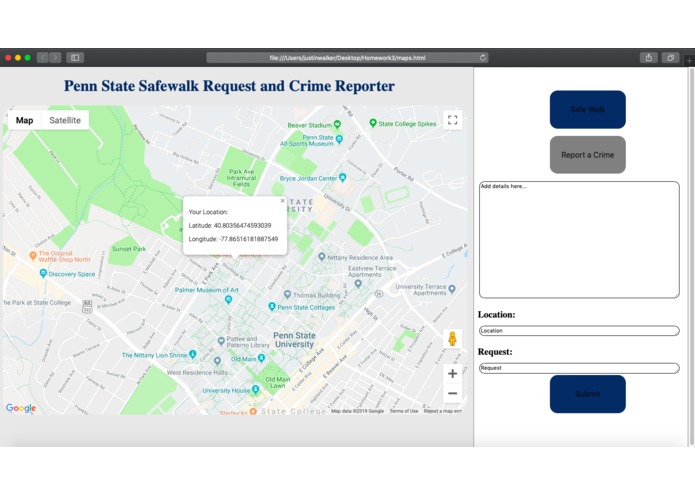Zoom in the map with plus

452,373
